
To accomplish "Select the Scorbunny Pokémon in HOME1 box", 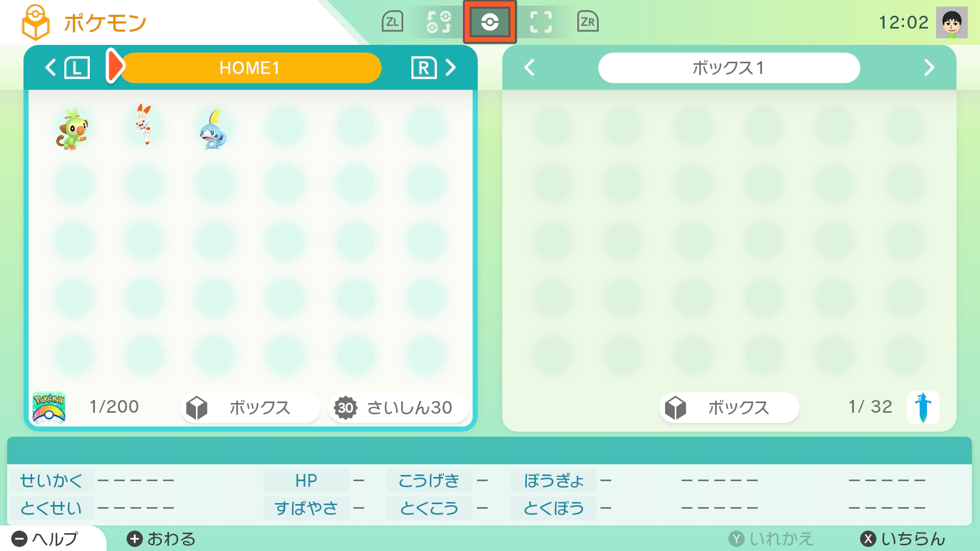I will click(143, 124).
